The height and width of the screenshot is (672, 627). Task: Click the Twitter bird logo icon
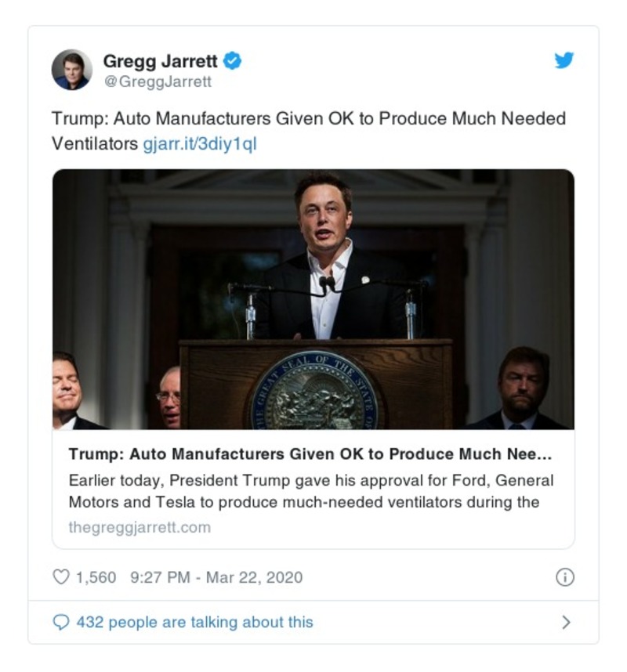point(564,60)
